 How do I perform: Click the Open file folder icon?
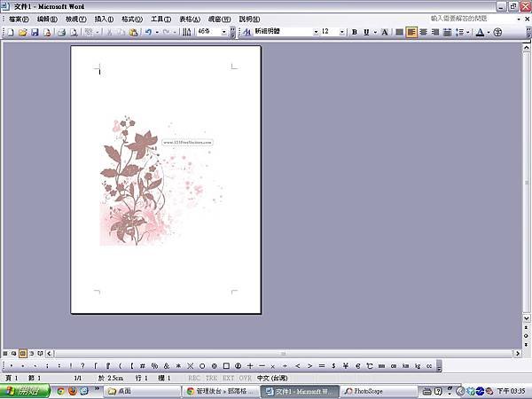(x=22, y=32)
